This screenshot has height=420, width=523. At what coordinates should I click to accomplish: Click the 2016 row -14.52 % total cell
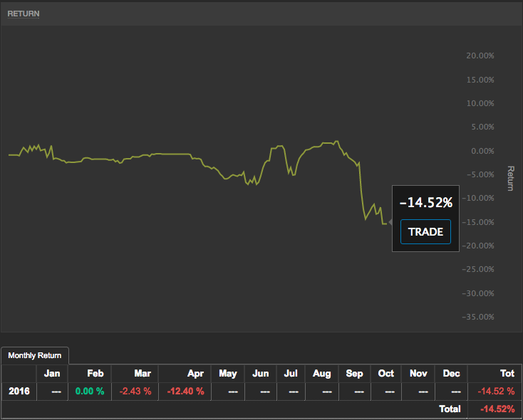coord(495,391)
